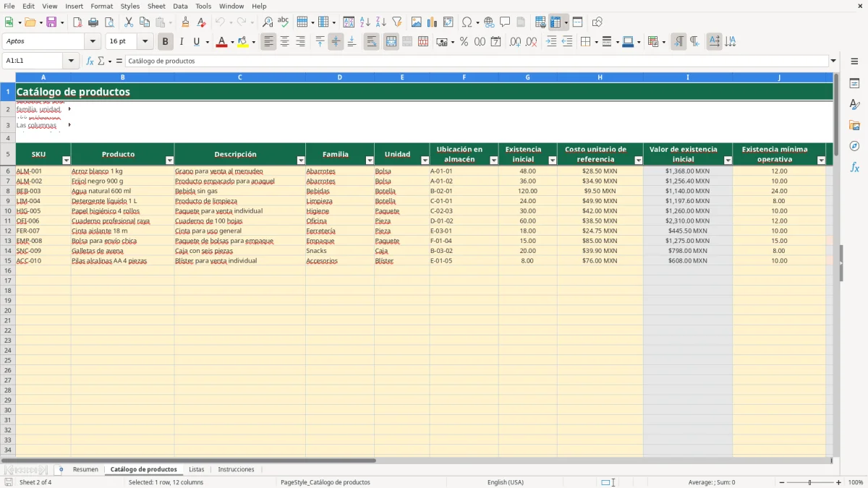Open Find & Replace
The image size is (868, 488).
point(268,22)
